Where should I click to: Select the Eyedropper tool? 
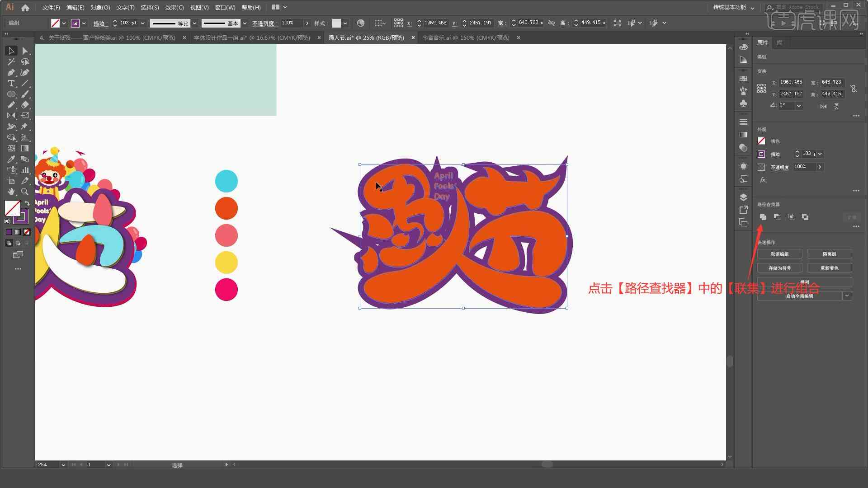click(11, 160)
